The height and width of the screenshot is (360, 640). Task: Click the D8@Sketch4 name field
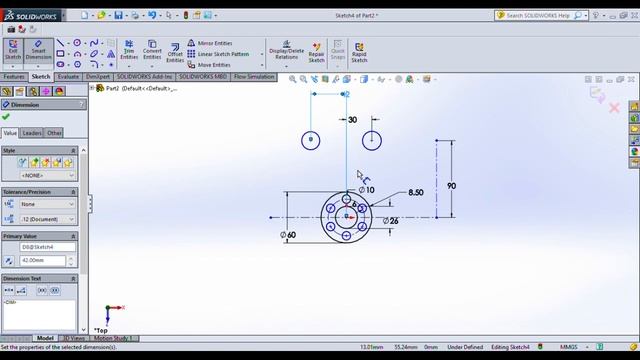(47, 247)
